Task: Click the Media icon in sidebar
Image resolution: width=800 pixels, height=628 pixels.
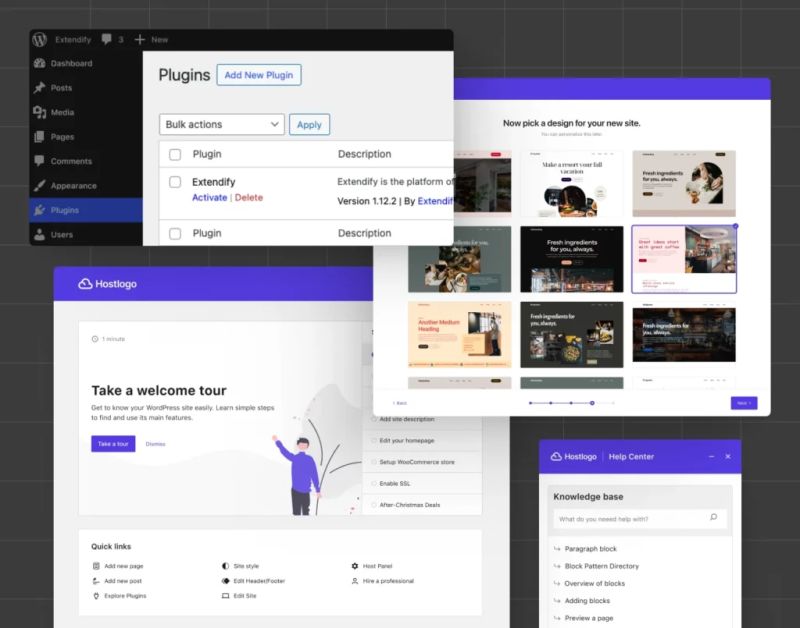Action: (x=40, y=112)
